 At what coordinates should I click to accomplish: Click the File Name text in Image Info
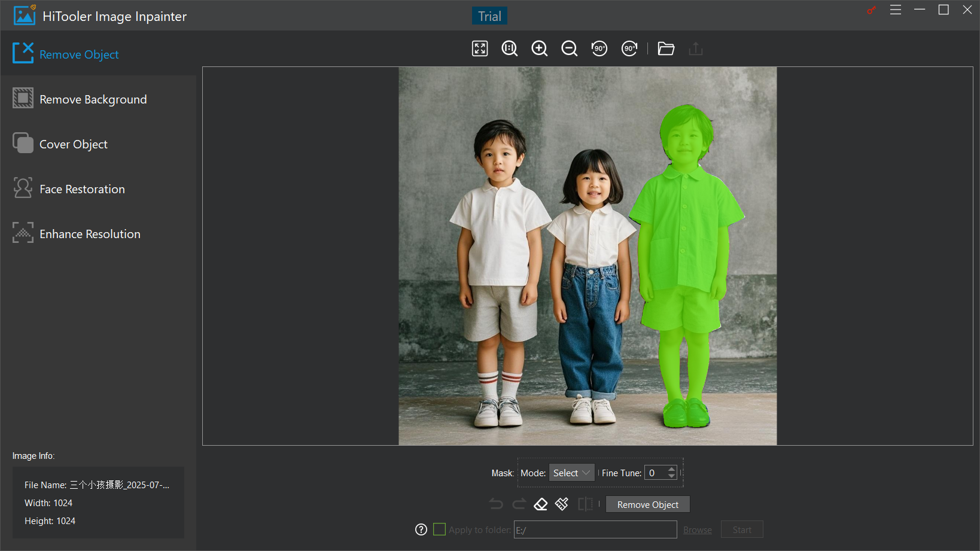pos(97,485)
